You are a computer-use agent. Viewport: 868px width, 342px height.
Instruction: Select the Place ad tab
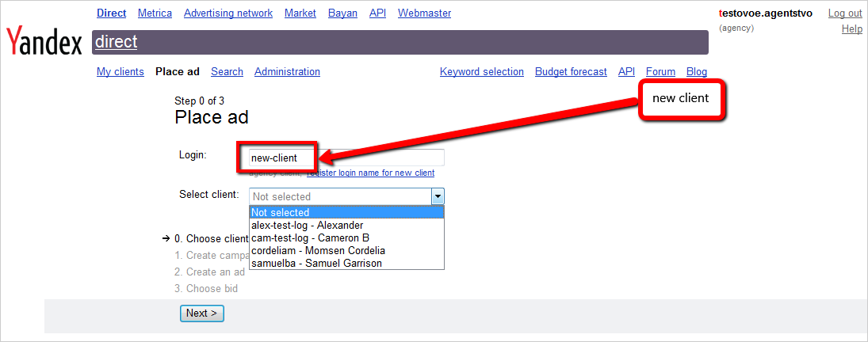pyautogui.click(x=178, y=72)
